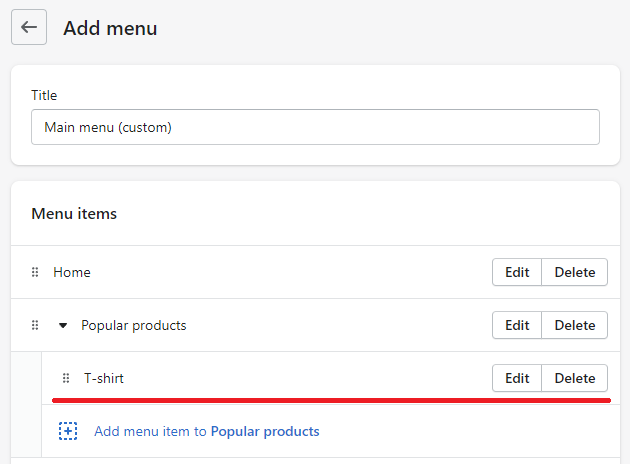The image size is (630, 464).
Task: Go back using the left arrow button
Action: point(29,27)
